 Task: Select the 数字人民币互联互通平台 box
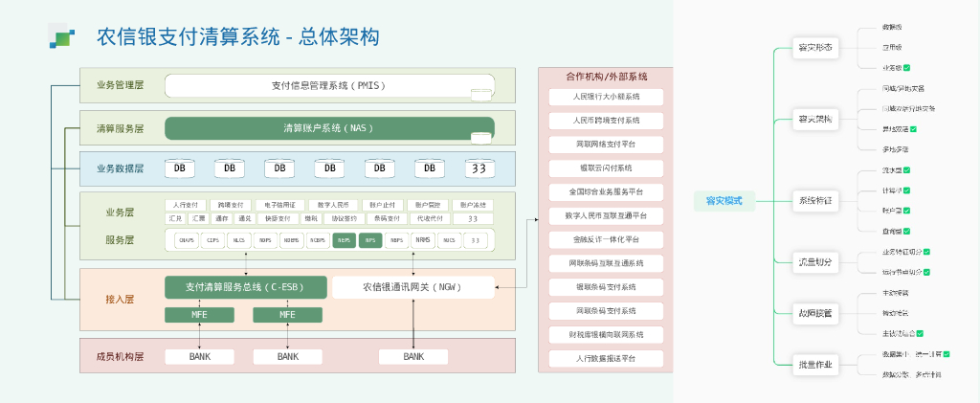pos(606,215)
